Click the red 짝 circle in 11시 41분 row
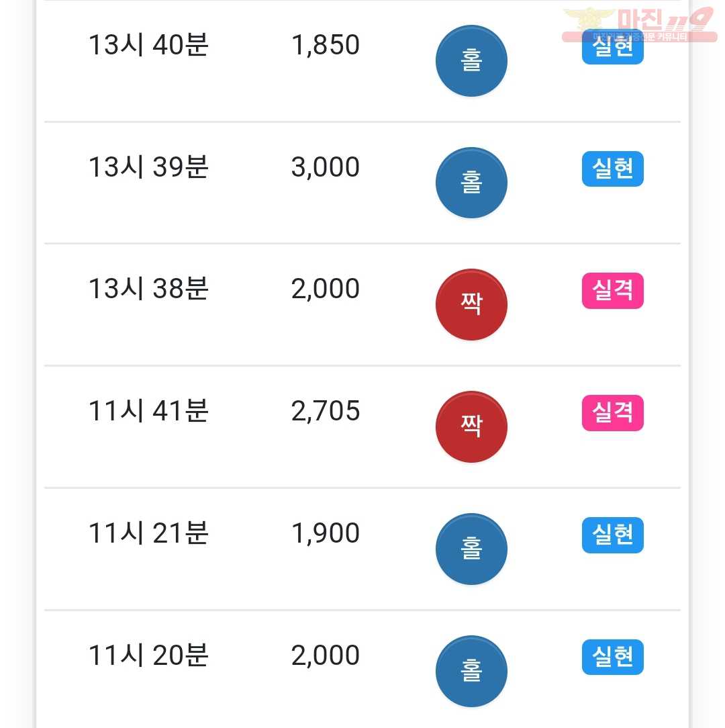Image resolution: width=725 pixels, height=728 pixels. click(471, 426)
